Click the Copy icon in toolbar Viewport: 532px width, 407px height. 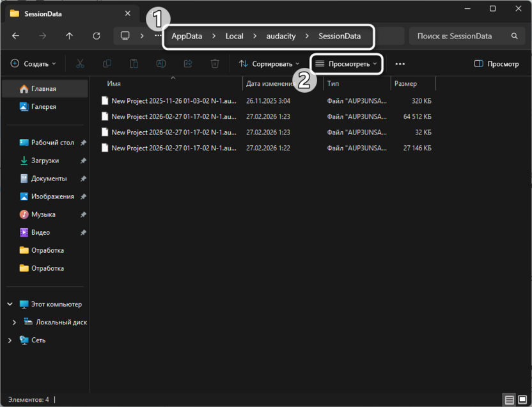[x=107, y=64]
